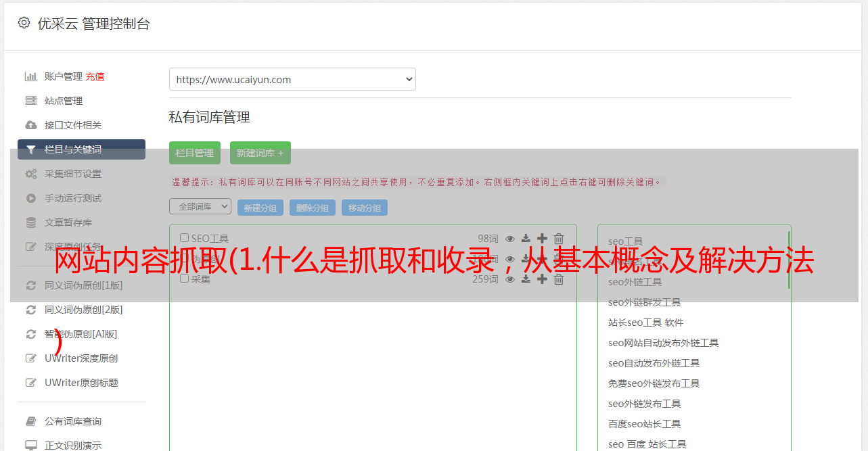Click the keyword list's green scrollbar
Screen dimensions: 868x451
[x=789, y=260]
